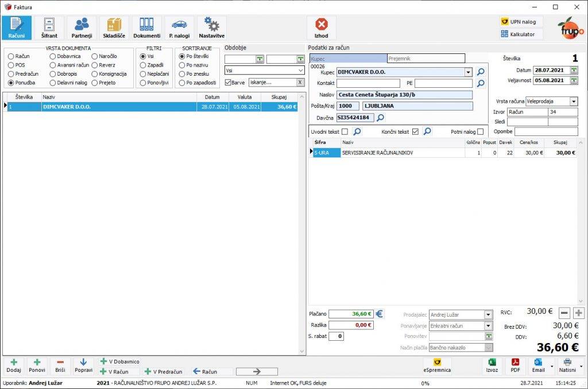Expand the Kupec customer dropdown

(x=469, y=72)
